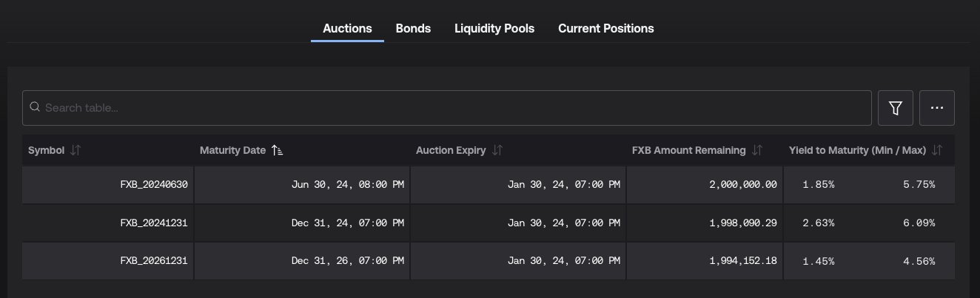The height and width of the screenshot is (298, 980).
Task: Click the Yield to Maturity sort icon
Action: point(937,150)
